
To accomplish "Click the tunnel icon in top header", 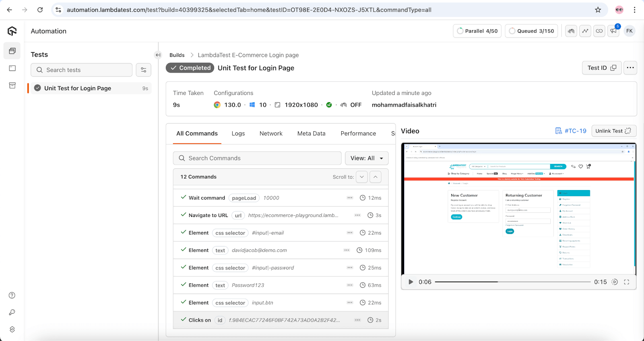I will coord(571,31).
